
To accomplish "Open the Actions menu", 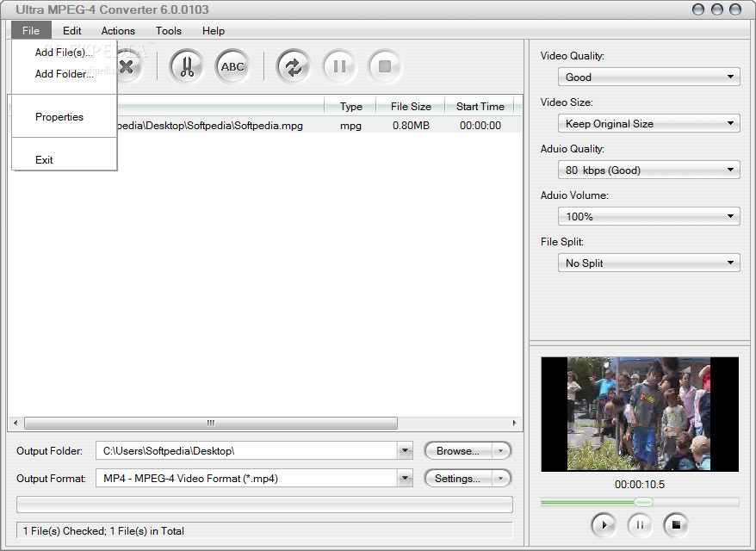I will tap(118, 31).
